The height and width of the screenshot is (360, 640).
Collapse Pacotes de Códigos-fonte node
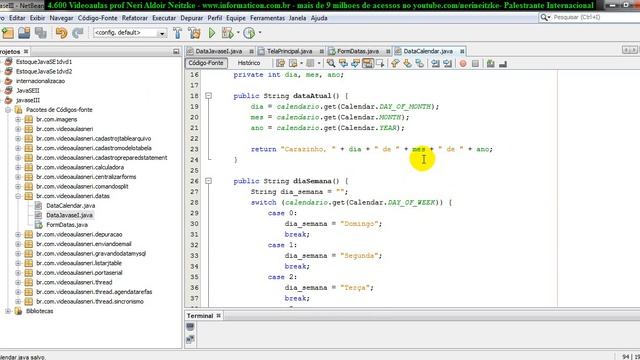tap(8, 110)
